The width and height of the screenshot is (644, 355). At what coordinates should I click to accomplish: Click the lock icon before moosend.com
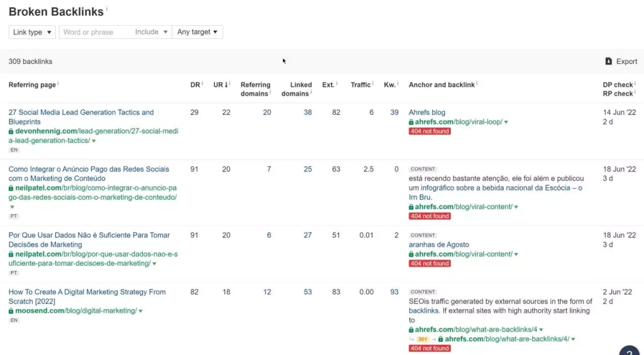click(x=11, y=311)
